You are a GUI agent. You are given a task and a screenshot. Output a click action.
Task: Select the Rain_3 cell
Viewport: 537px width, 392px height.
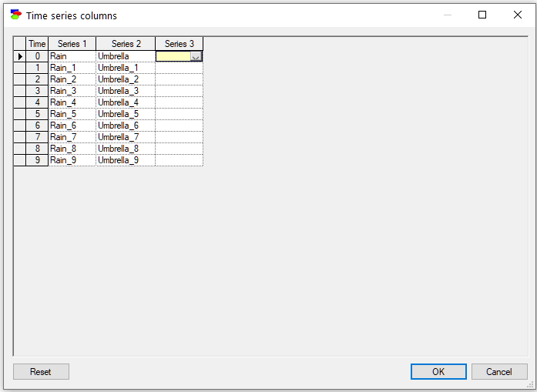coord(72,91)
